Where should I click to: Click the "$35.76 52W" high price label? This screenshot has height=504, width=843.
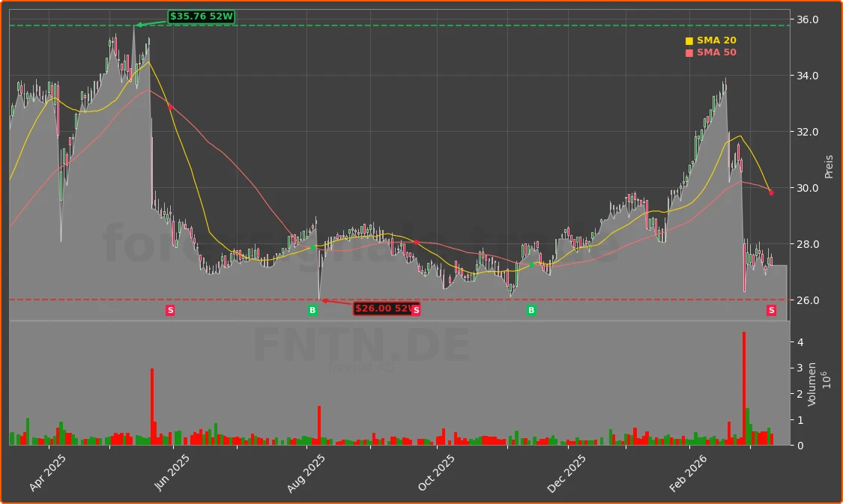coord(202,15)
